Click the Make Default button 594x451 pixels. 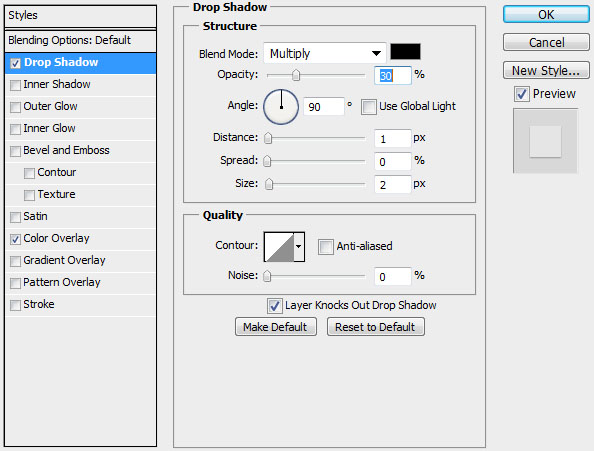click(275, 327)
